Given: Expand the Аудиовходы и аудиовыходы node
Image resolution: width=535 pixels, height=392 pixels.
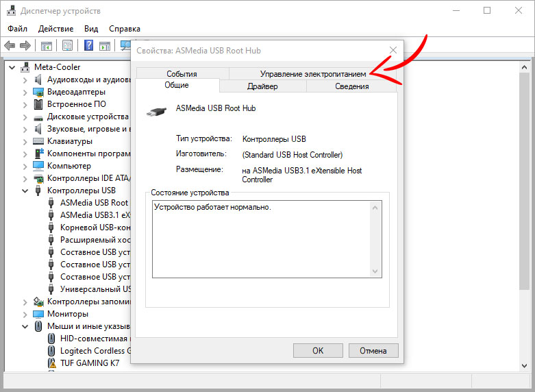Looking at the screenshot, I should pos(25,80).
